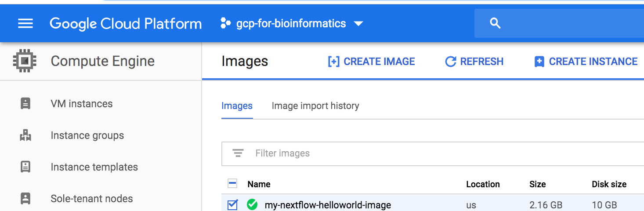644x211 pixels.
Task: Click the Sole-tenant nodes sidebar icon
Action: pos(25,199)
